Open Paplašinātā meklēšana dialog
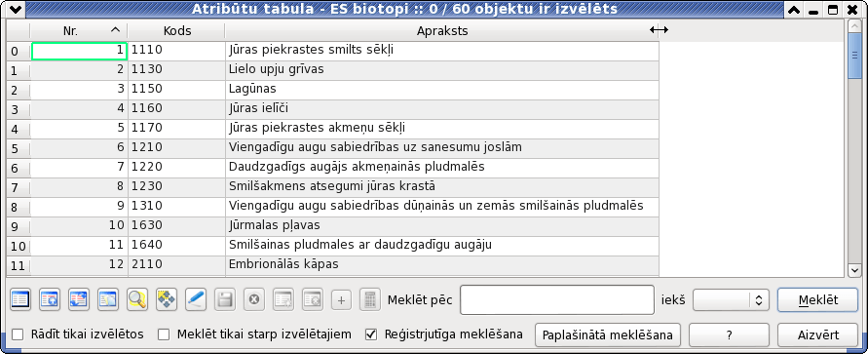 [x=607, y=335]
